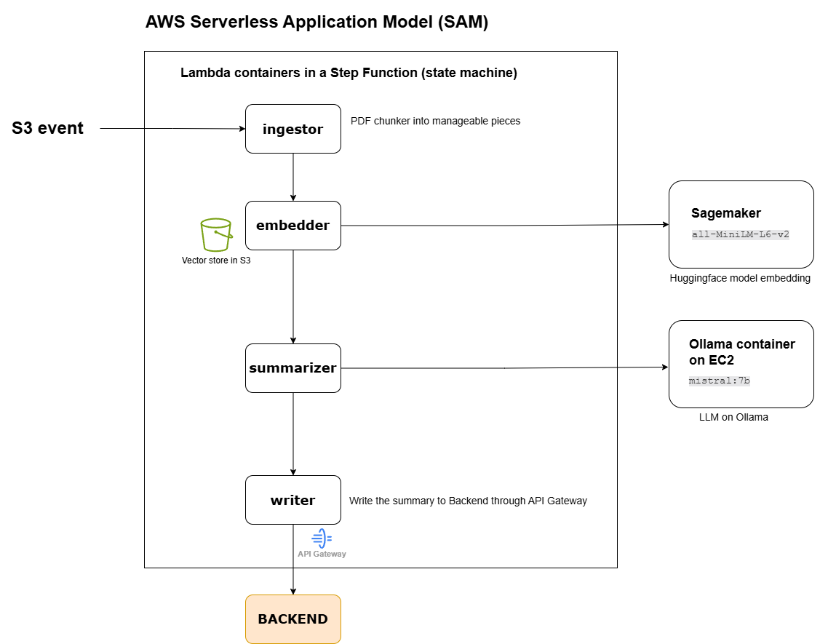Click 'Lambda containers in a Step Function' heading
This screenshot has height=644, width=820.
click(x=349, y=73)
